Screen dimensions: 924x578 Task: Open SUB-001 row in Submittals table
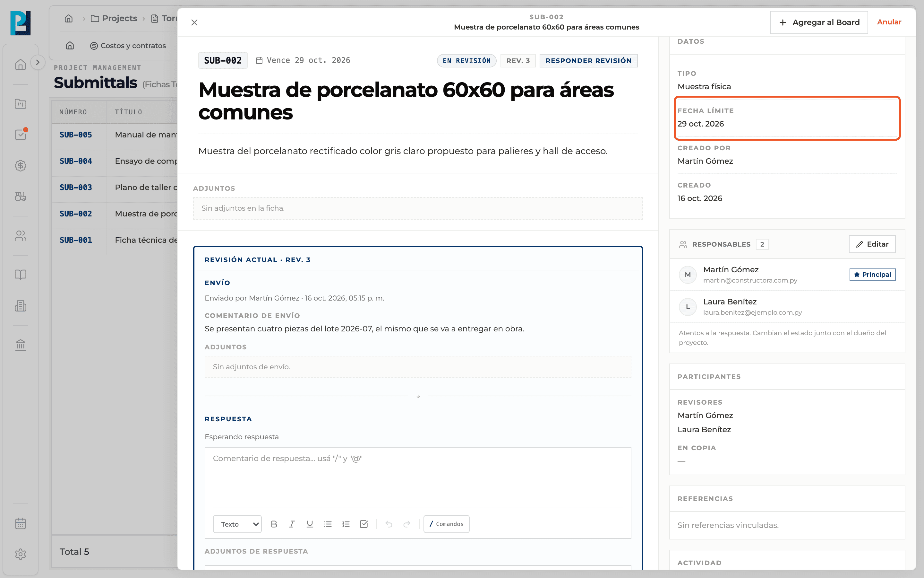pyautogui.click(x=115, y=240)
